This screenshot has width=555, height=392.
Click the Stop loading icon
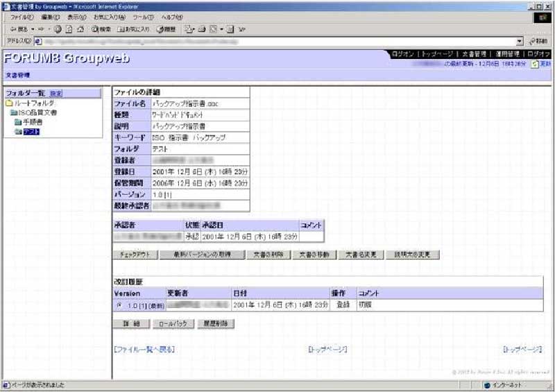pyautogui.click(x=58, y=29)
